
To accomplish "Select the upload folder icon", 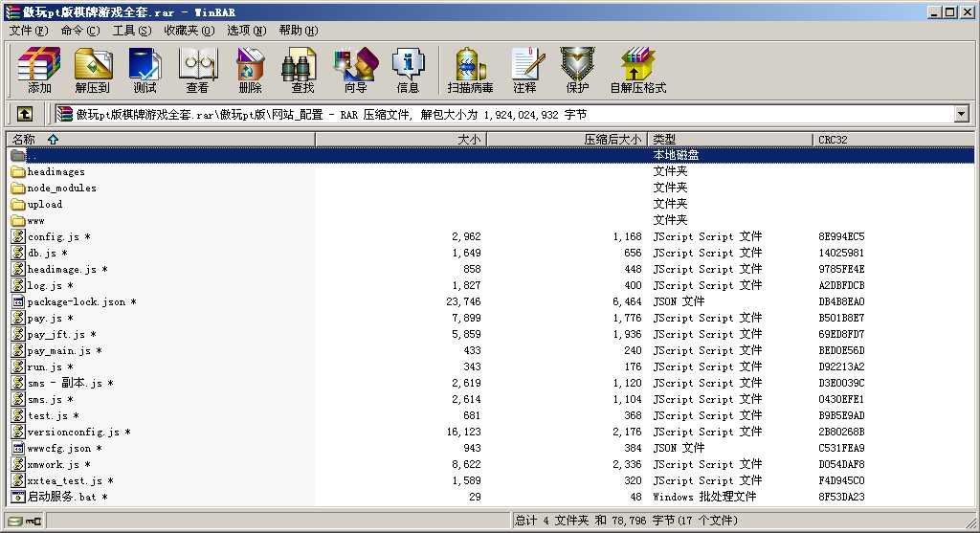I will pyautogui.click(x=19, y=204).
